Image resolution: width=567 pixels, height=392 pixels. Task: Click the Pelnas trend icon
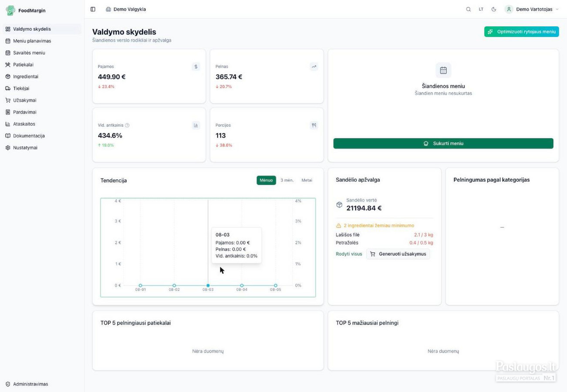[x=314, y=67]
